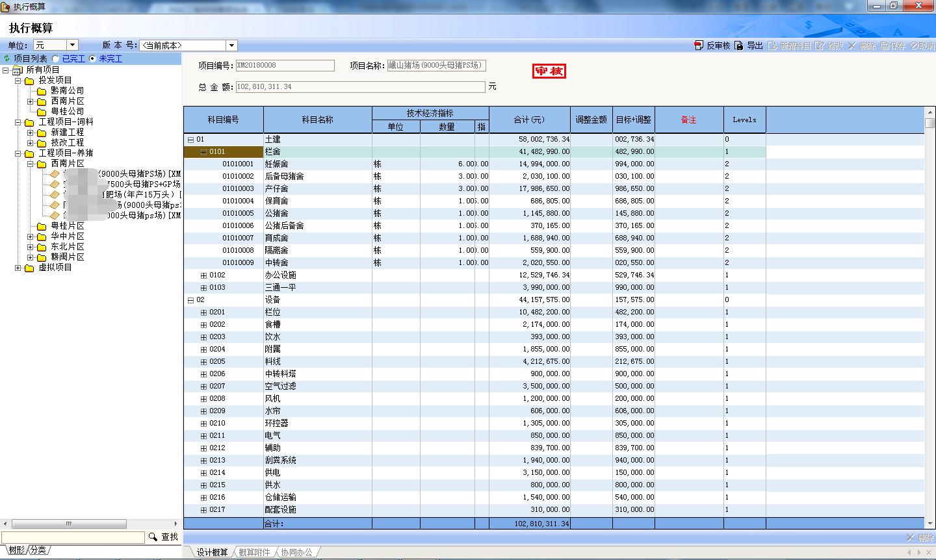This screenshot has width=936, height=560.
Task: Switch to the 概算附件 tab
Action: pyautogui.click(x=253, y=552)
